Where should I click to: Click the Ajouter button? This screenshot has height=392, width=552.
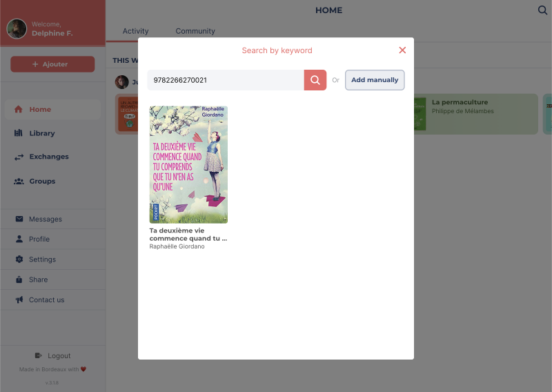tap(52, 64)
